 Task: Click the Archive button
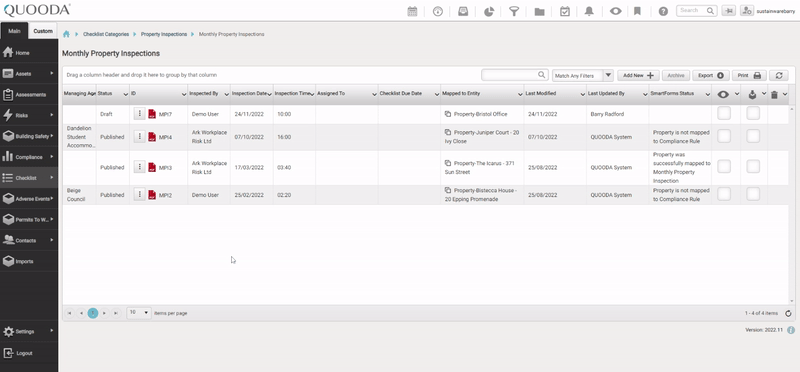pos(676,75)
